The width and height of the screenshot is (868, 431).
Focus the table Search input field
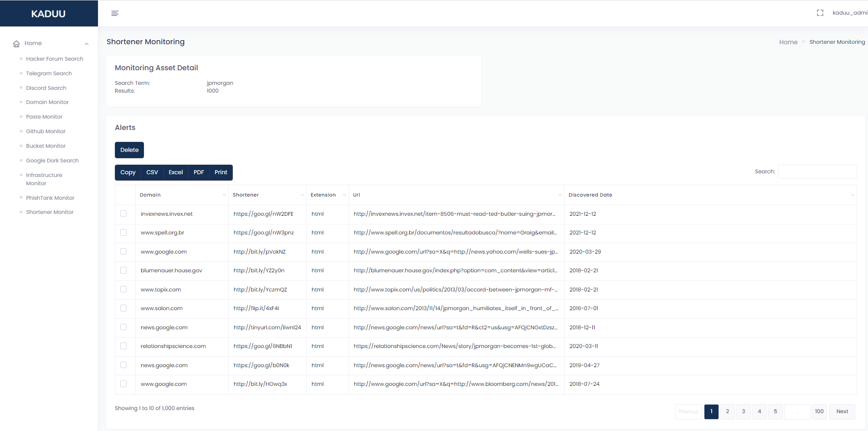[817, 171]
